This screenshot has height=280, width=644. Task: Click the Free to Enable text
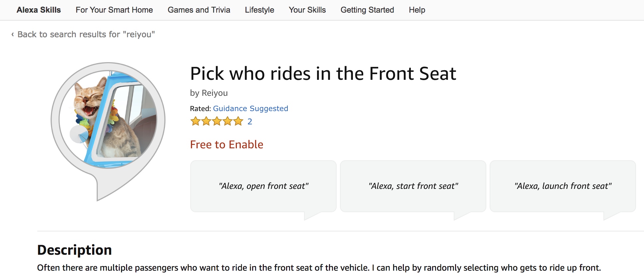[227, 145]
